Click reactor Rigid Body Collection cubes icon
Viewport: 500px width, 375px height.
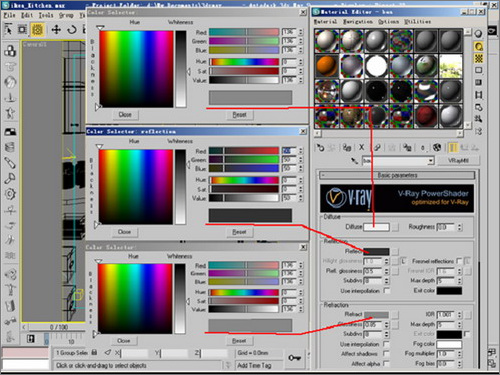point(10,51)
